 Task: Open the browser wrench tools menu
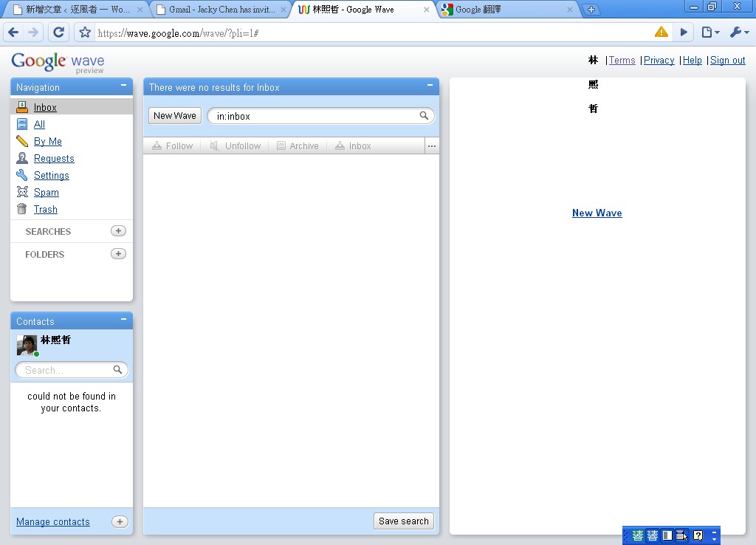tap(739, 32)
